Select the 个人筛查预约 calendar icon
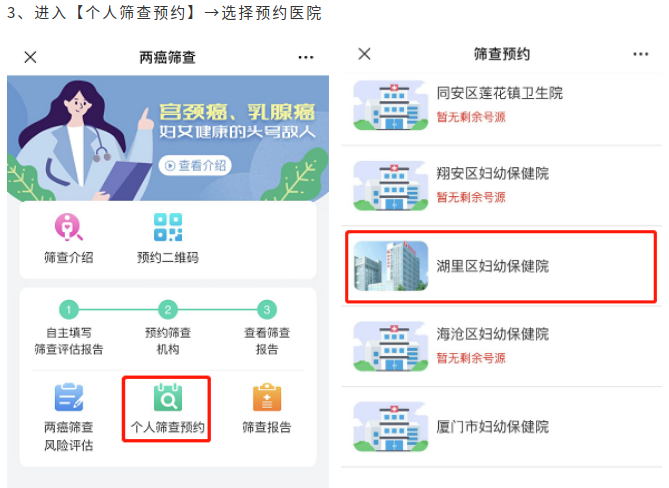 [x=168, y=397]
